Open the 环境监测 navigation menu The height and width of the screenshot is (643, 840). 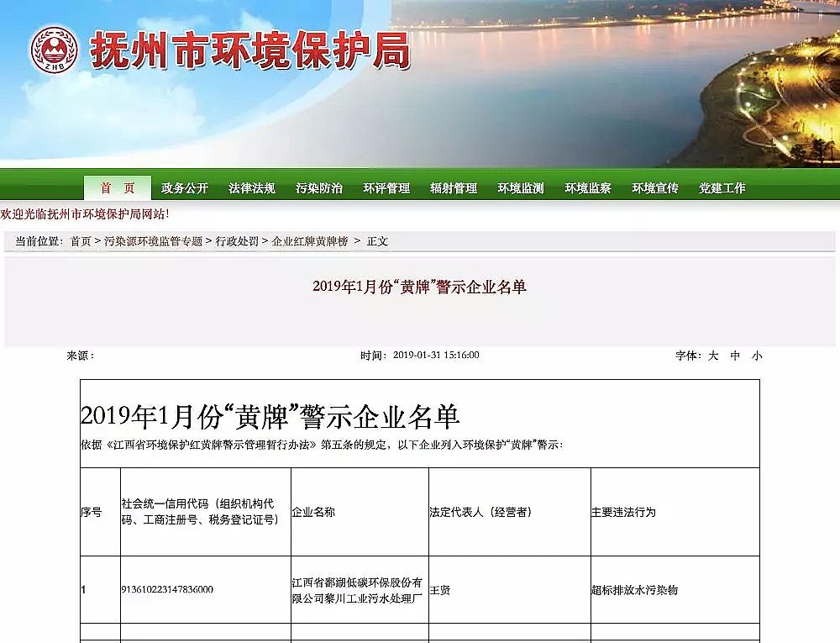click(x=518, y=187)
